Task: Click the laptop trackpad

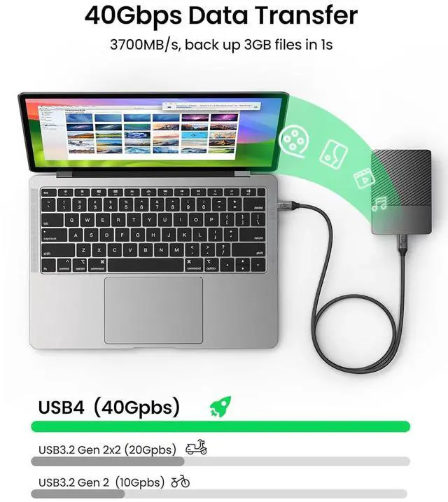Action: (x=153, y=311)
